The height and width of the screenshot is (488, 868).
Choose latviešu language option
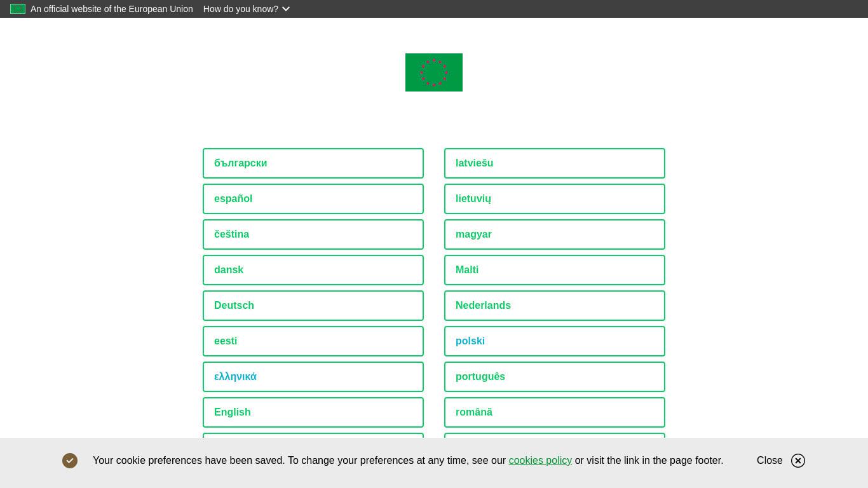pos(555,163)
